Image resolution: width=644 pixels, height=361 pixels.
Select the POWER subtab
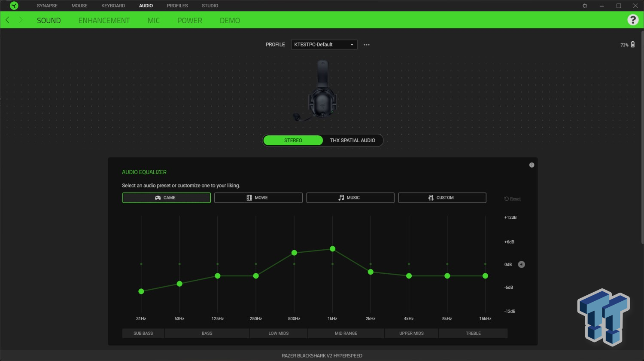click(x=190, y=20)
